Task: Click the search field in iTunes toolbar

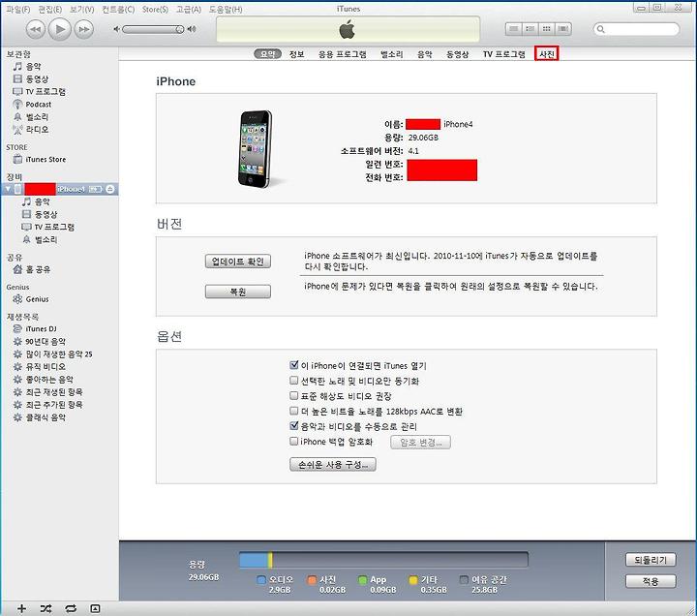Action: (x=636, y=29)
